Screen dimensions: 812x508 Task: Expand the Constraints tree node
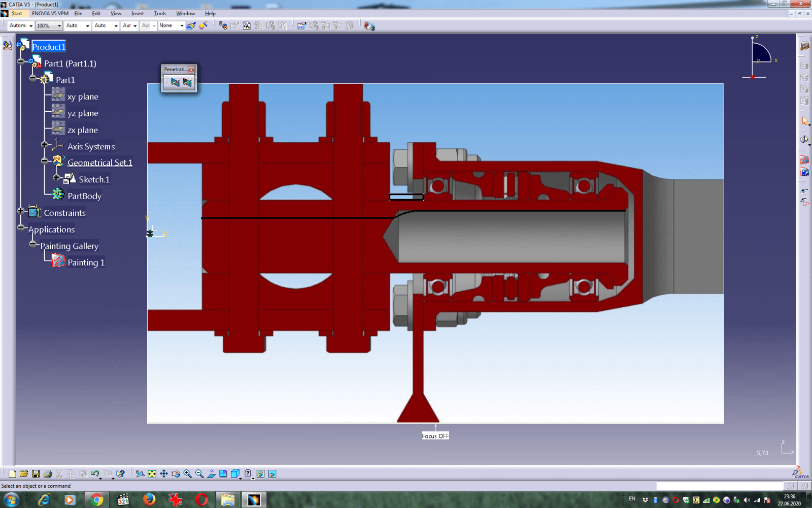[x=21, y=211]
